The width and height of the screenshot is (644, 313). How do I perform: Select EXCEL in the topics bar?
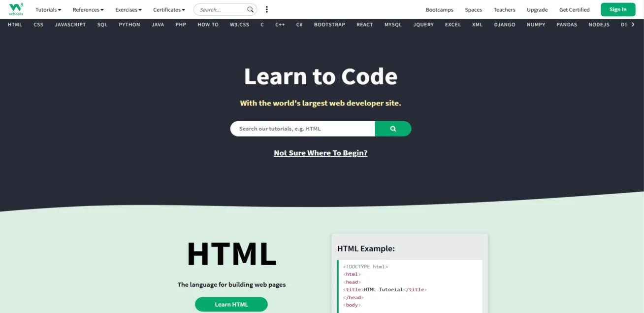[x=453, y=25]
